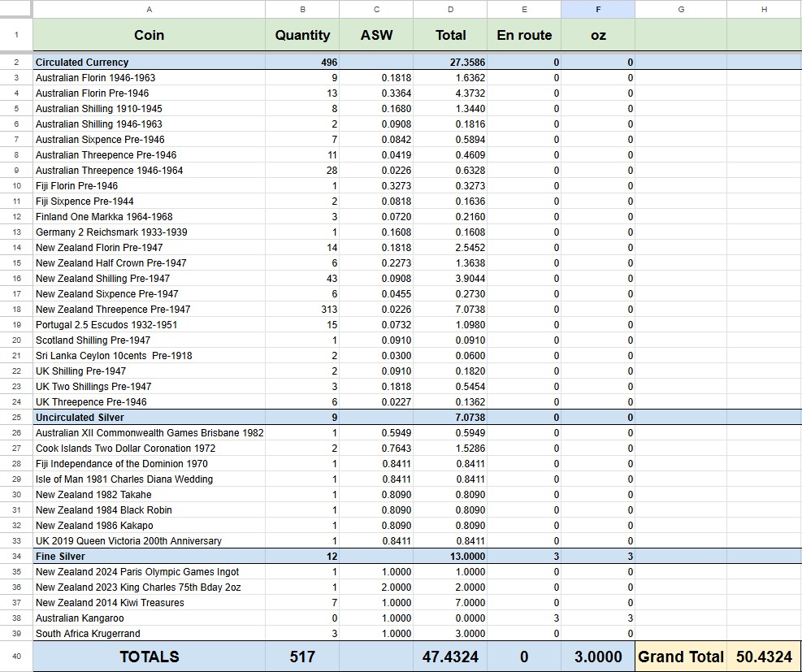Click the Coin header cell
802x672 pixels.
tap(149, 35)
